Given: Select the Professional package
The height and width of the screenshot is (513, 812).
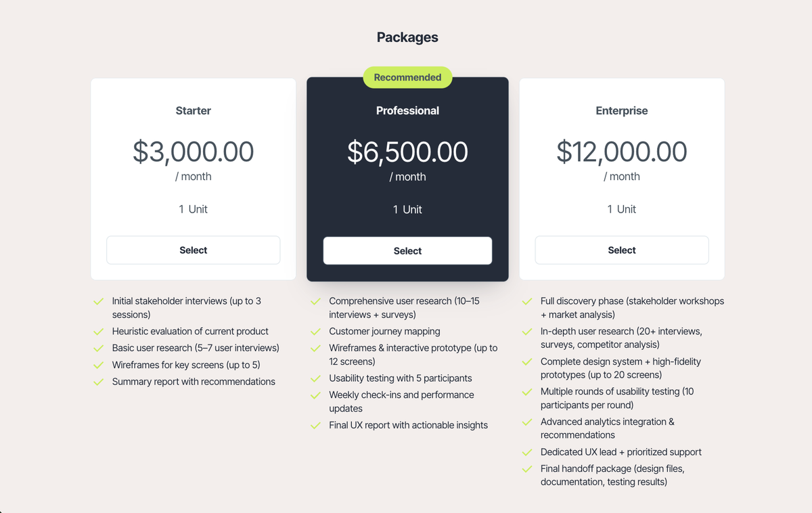Looking at the screenshot, I should pos(407,250).
